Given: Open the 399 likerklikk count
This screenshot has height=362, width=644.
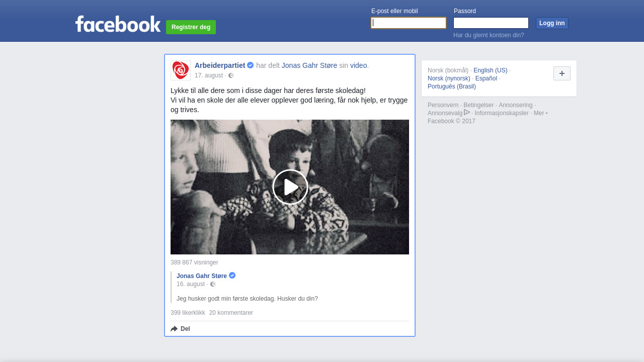Looking at the screenshot, I should pyautogui.click(x=188, y=313).
